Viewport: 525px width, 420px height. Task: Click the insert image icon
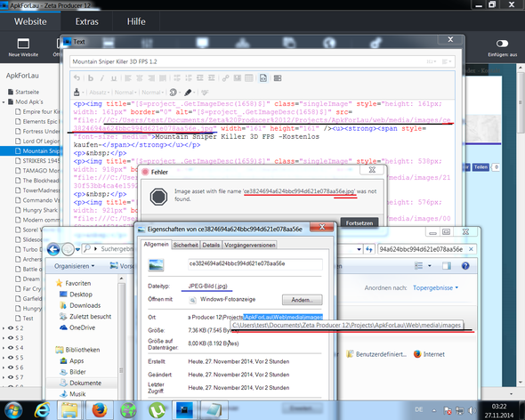coord(238,78)
